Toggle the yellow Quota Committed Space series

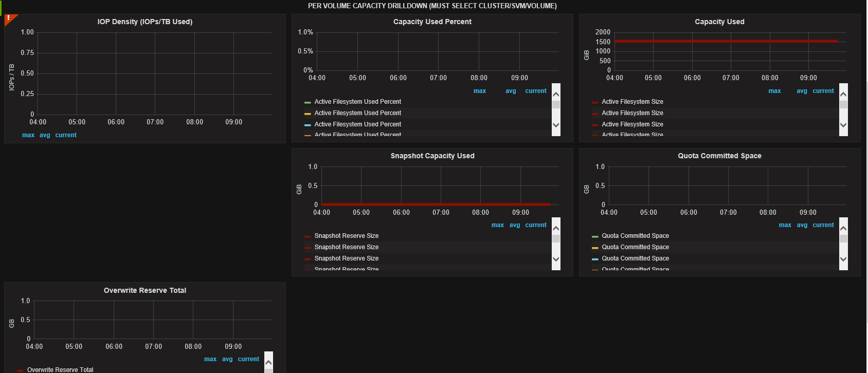pos(635,247)
